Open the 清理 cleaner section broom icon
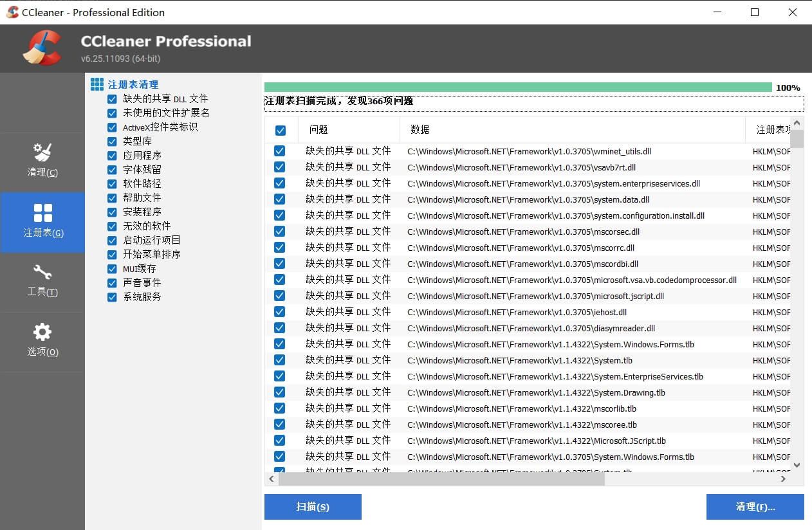Image resolution: width=812 pixels, height=530 pixels. [42, 152]
